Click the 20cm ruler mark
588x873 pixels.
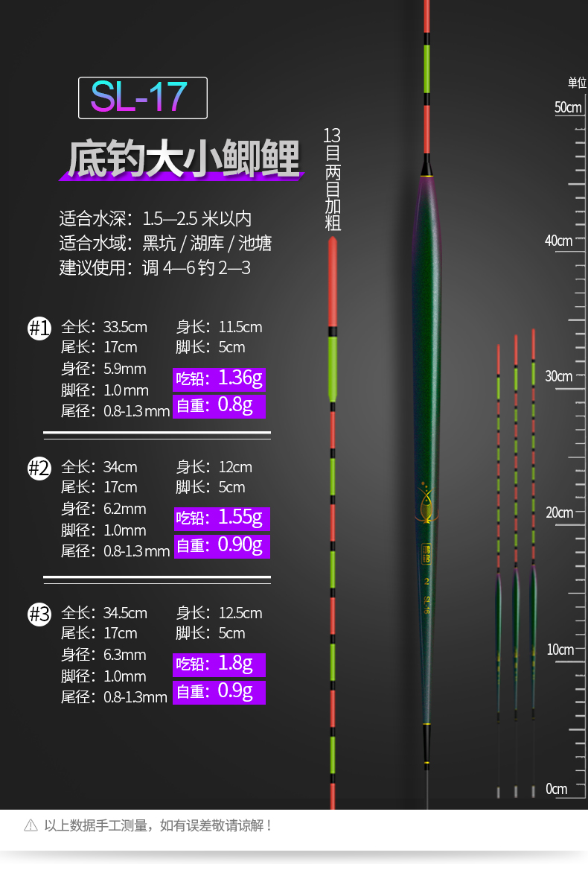[559, 512]
